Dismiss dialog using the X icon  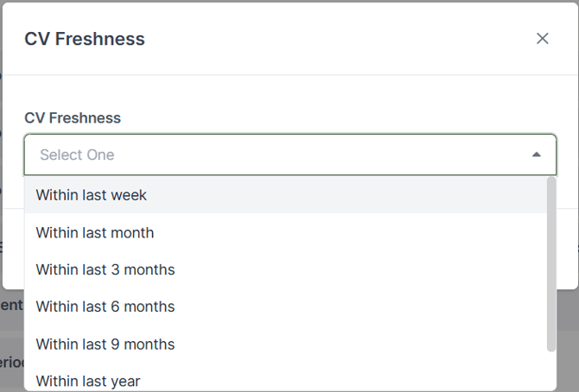[542, 38]
